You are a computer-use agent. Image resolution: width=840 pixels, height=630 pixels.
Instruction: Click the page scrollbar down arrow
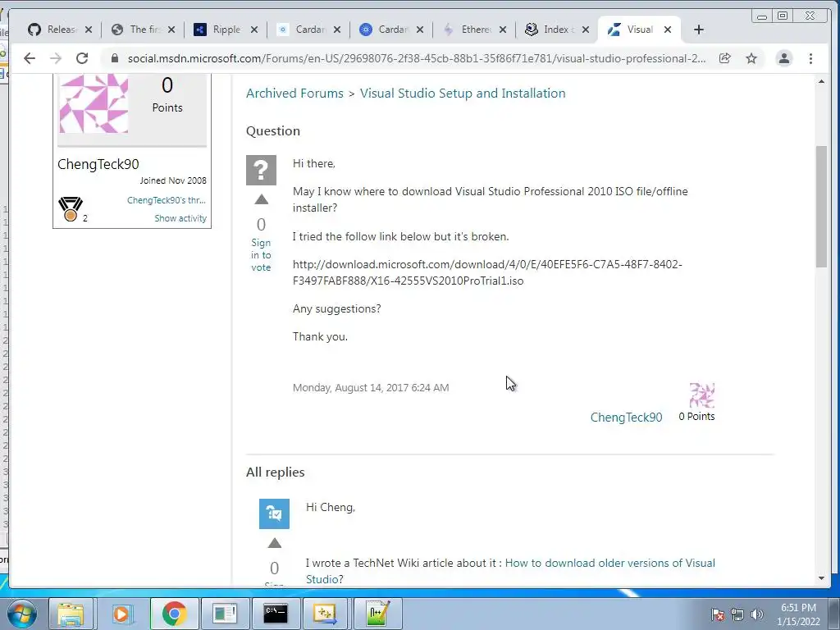pyautogui.click(x=821, y=578)
